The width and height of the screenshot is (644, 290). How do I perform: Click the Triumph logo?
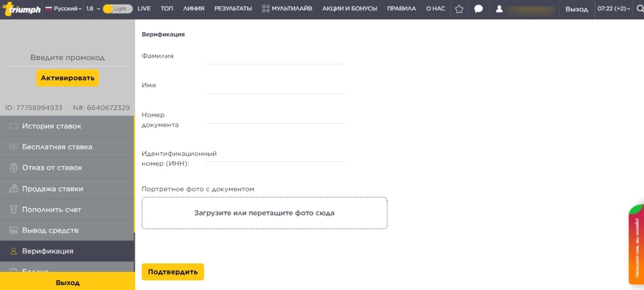point(21,9)
